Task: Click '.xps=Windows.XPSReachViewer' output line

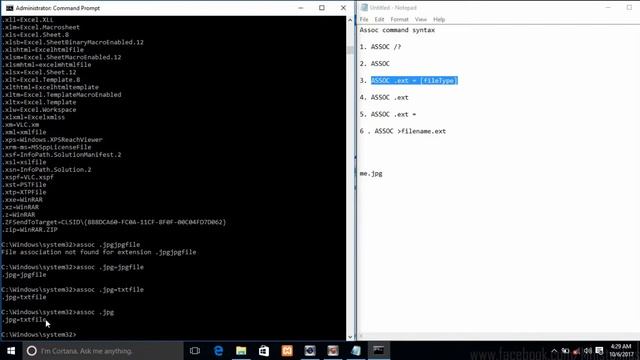Action: [x=52, y=140]
